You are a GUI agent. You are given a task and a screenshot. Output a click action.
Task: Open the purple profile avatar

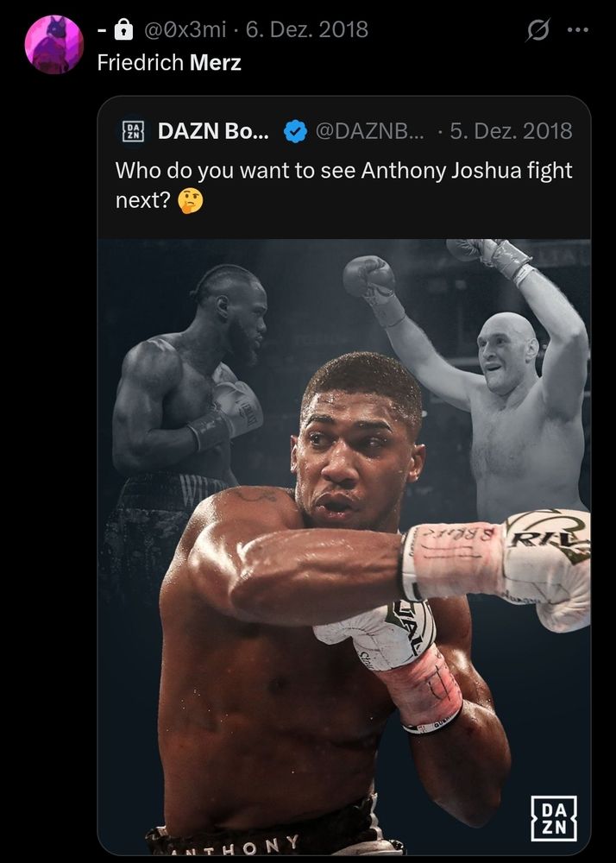53,45
